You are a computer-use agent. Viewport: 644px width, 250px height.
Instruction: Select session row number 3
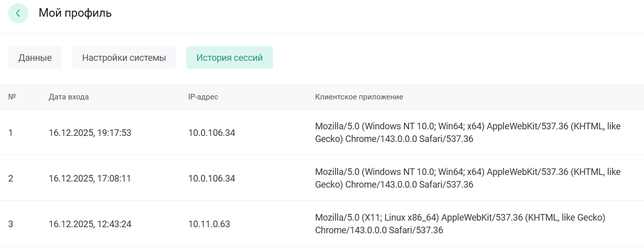coord(11,224)
